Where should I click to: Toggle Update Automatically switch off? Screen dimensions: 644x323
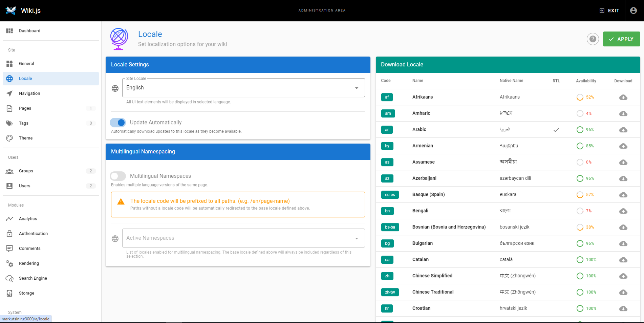click(118, 123)
